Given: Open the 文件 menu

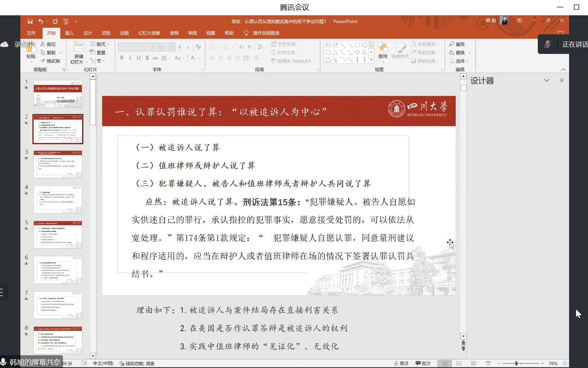Looking at the screenshot, I should (x=31, y=33).
